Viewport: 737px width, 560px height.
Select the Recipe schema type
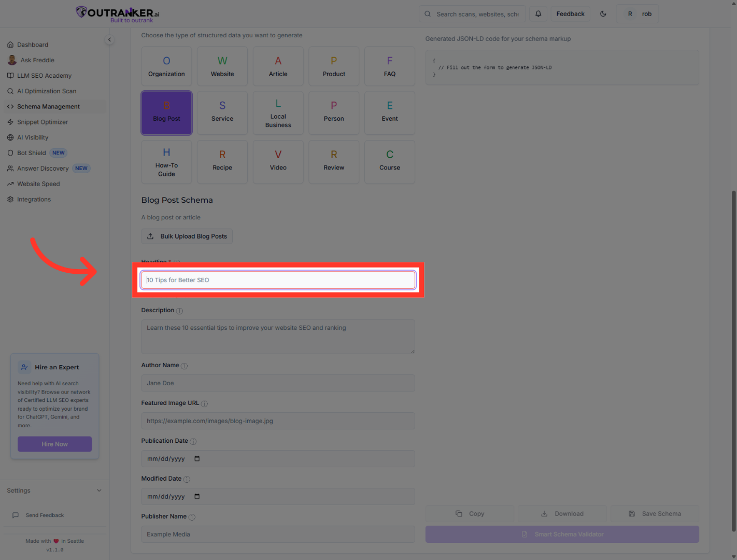[222, 162]
